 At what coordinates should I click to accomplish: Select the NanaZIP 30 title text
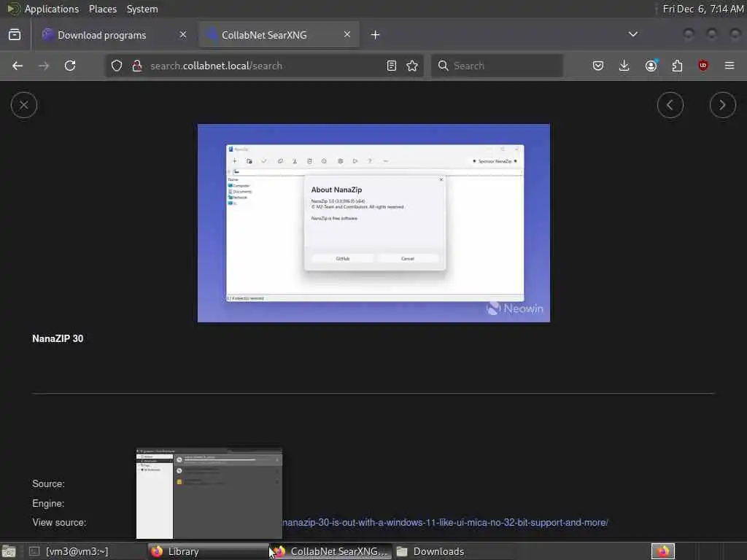[x=58, y=338]
